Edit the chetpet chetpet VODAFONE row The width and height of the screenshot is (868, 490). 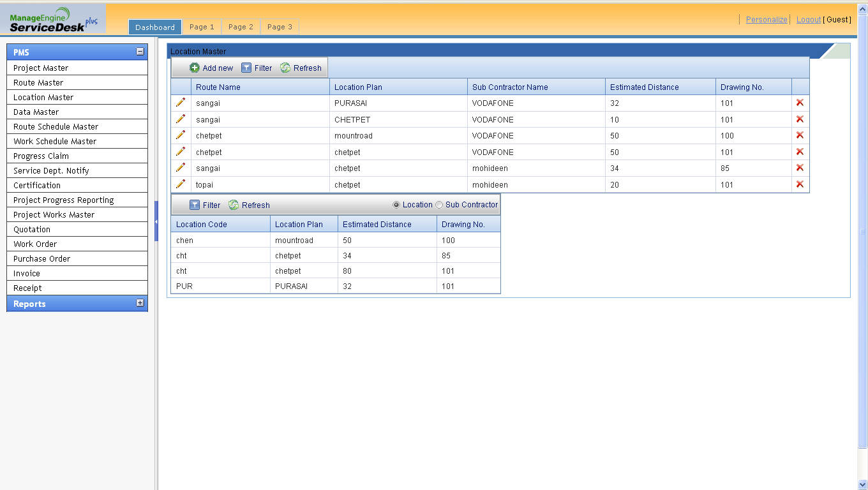click(181, 151)
